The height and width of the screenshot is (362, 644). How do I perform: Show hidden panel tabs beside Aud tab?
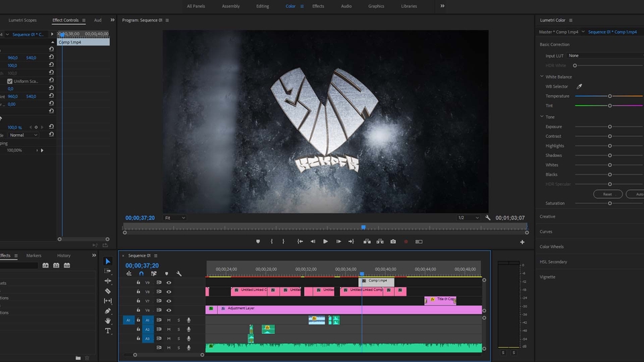click(112, 20)
